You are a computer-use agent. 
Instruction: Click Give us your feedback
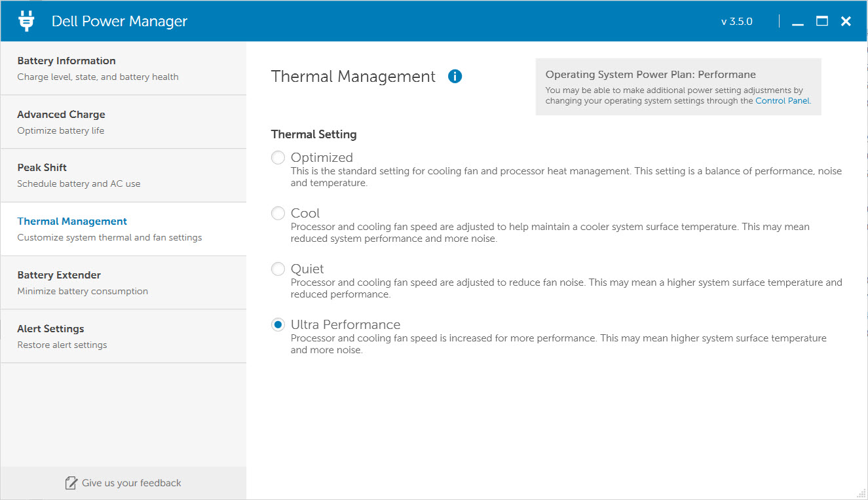pyautogui.click(x=131, y=484)
